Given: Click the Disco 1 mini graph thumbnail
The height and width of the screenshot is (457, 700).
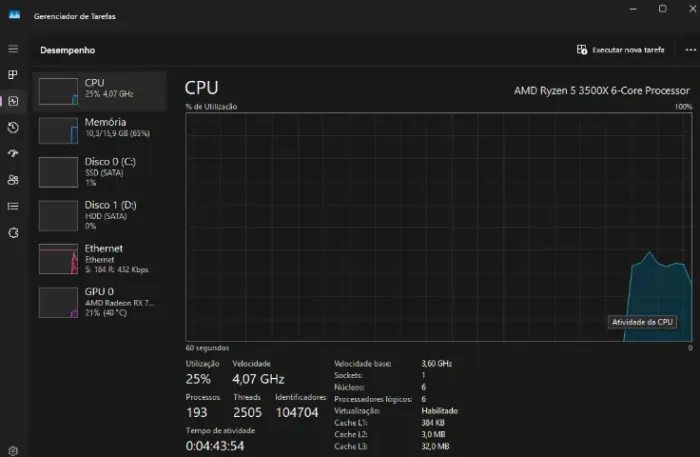Looking at the screenshot, I should (58, 216).
